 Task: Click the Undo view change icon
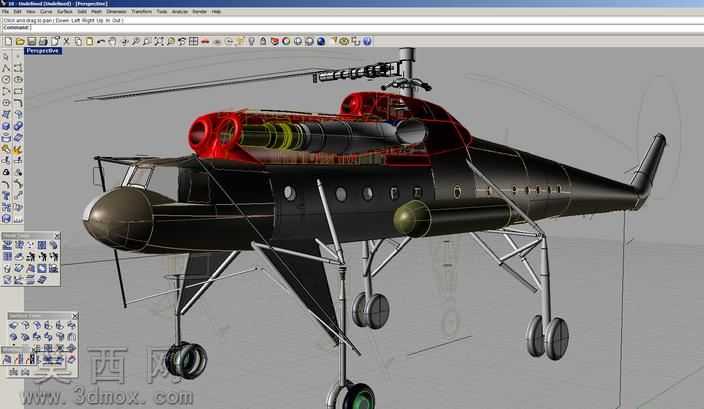[182, 41]
